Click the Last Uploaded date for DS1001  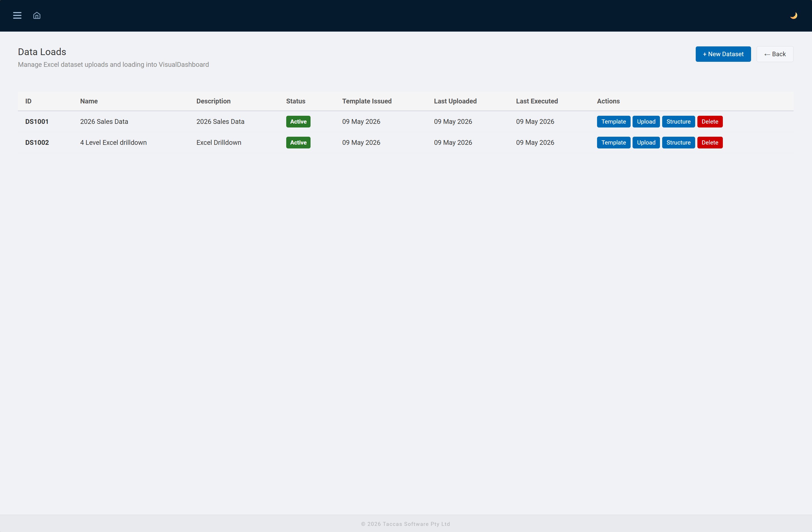[453, 122]
